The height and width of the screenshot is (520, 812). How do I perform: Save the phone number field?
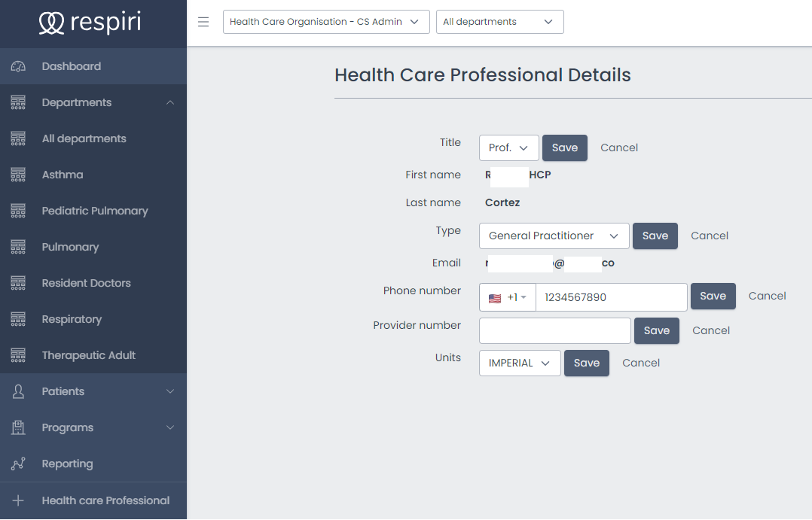coord(713,296)
